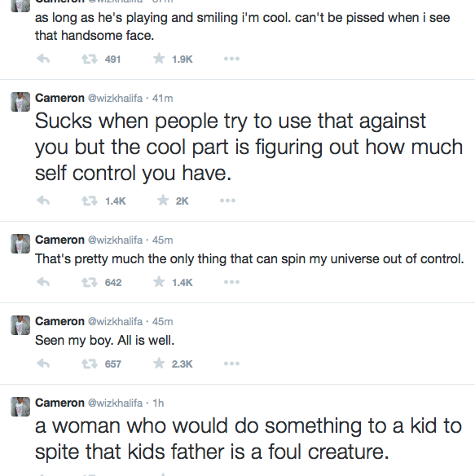Reply to 'Seen my boy. All is well.'
The height and width of the screenshot is (476, 475).
43,364
